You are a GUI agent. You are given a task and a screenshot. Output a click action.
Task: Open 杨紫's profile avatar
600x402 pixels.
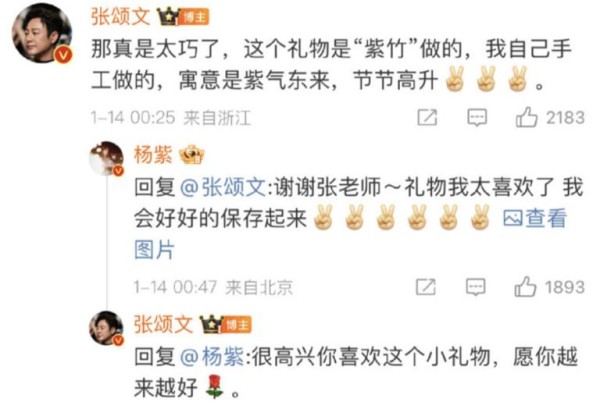tap(106, 158)
